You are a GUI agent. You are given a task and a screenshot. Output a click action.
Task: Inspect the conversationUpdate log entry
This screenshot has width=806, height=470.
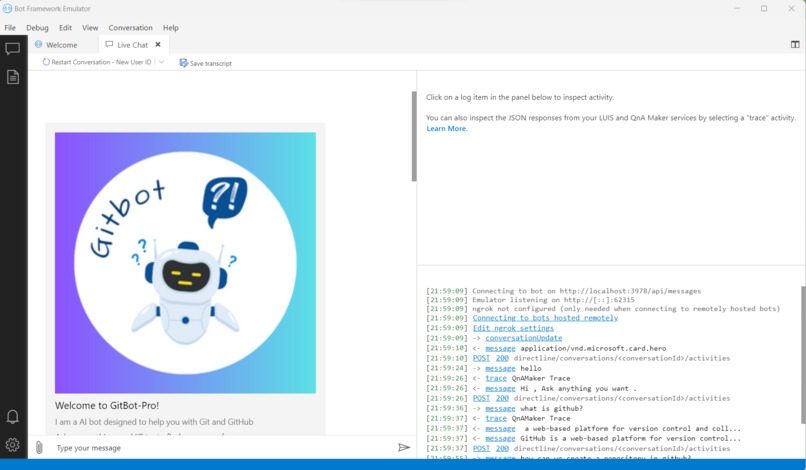[523, 338]
